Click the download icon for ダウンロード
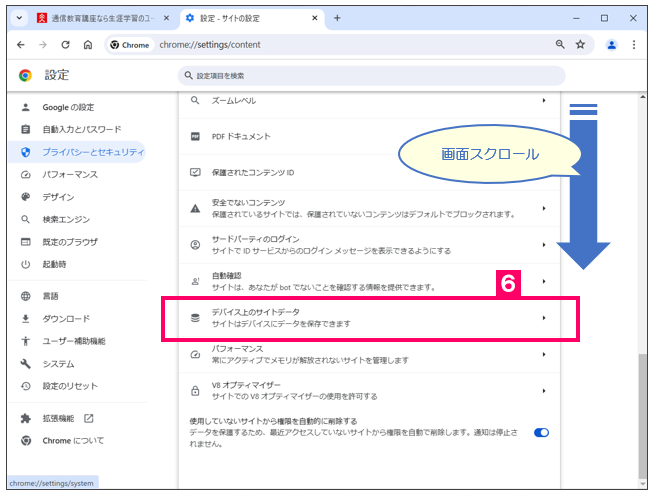Viewport: 653px width, 494px height. point(25,319)
